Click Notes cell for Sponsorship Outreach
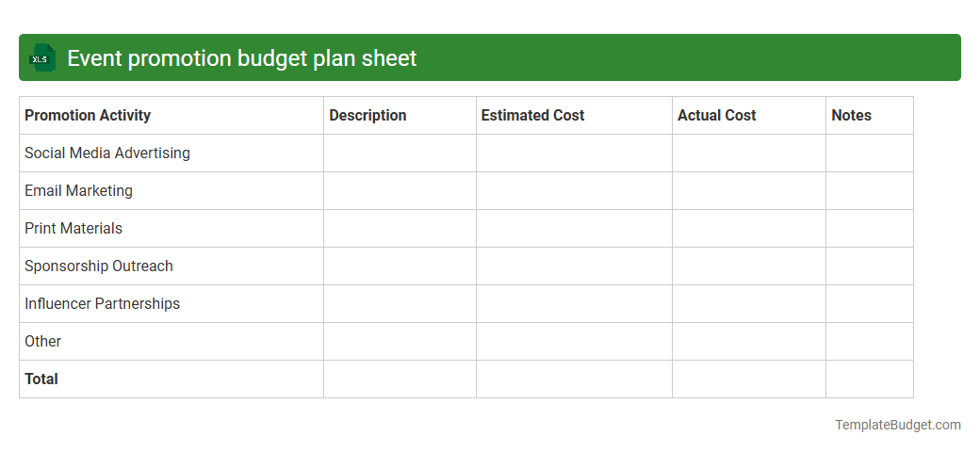Viewport: 980px width, 452px height. tap(870, 266)
